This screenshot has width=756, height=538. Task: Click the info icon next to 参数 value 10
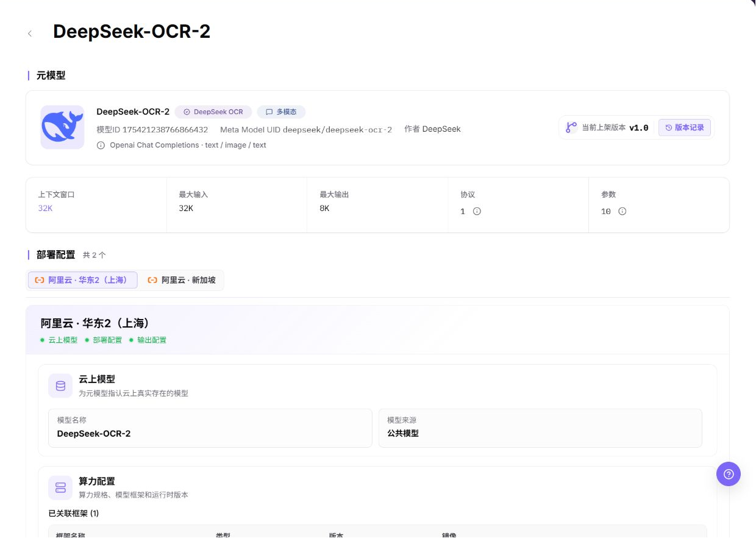(x=622, y=211)
